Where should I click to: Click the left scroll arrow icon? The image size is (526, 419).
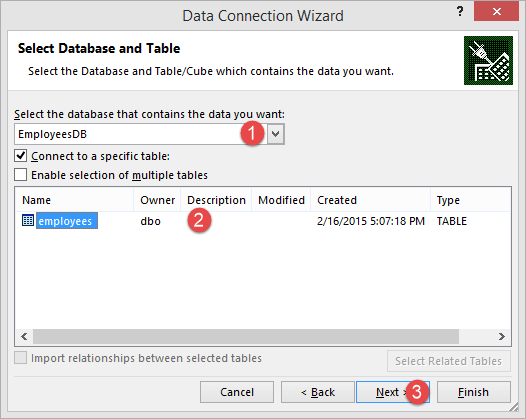[x=24, y=336]
